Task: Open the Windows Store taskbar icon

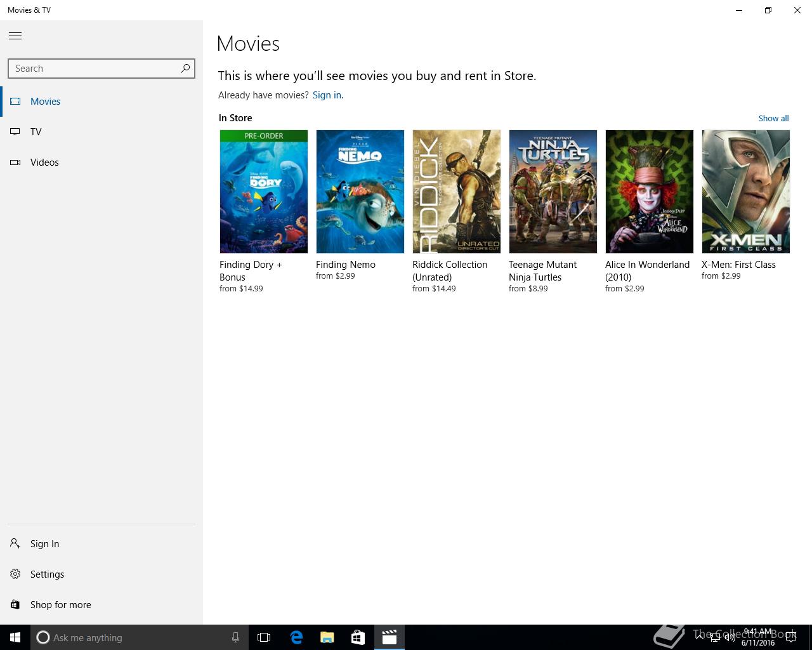Action: [358, 637]
